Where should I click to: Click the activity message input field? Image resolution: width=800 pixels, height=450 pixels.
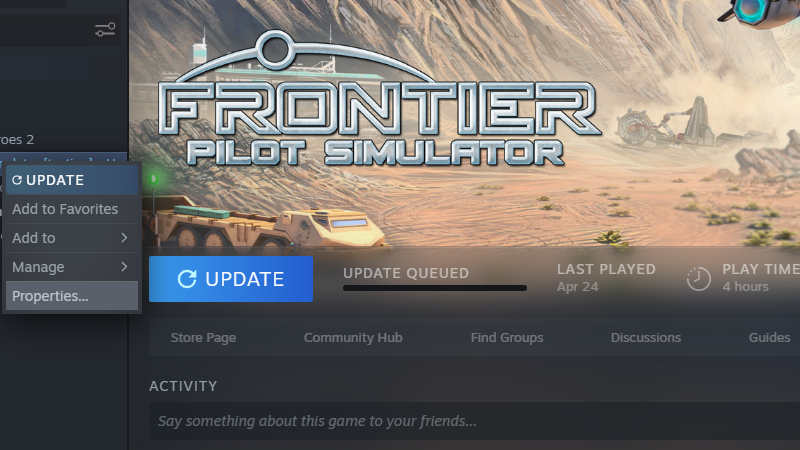pyautogui.click(x=474, y=421)
